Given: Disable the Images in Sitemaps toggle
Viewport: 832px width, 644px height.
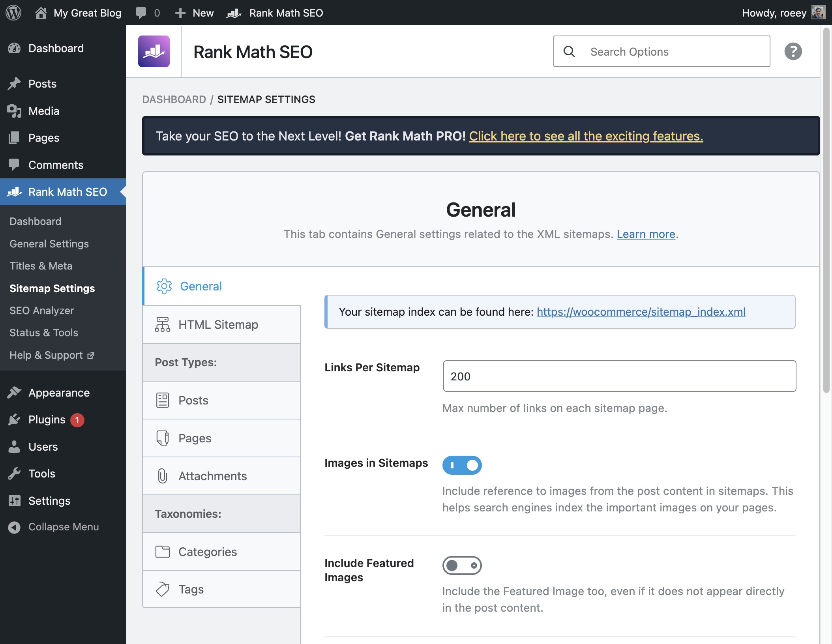Looking at the screenshot, I should (462, 465).
